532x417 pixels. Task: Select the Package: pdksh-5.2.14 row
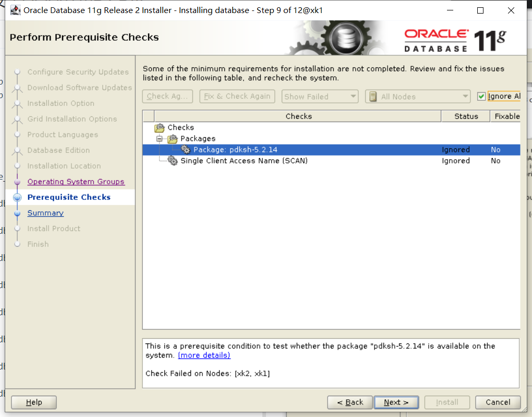pyautogui.click(x=332, y=150)
